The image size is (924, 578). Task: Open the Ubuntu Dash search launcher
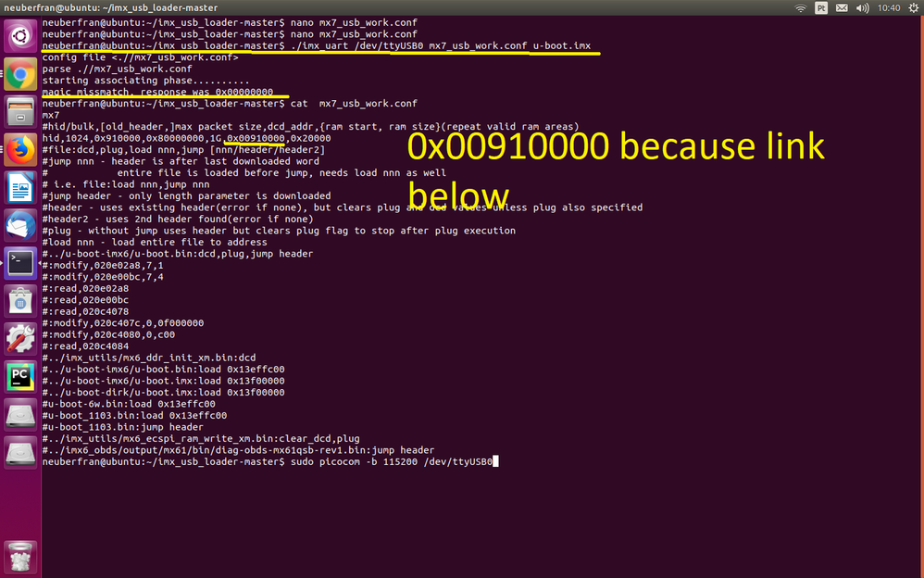[x=20, y=36]
